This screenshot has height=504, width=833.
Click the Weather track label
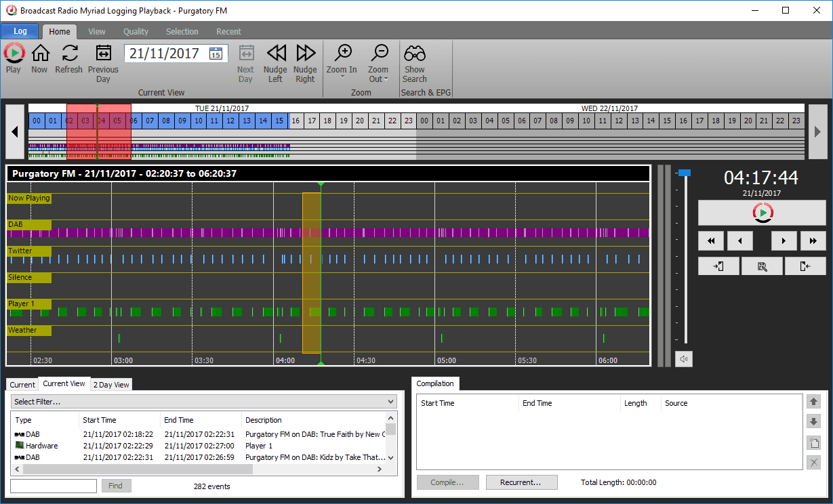(x=29, y=331)
